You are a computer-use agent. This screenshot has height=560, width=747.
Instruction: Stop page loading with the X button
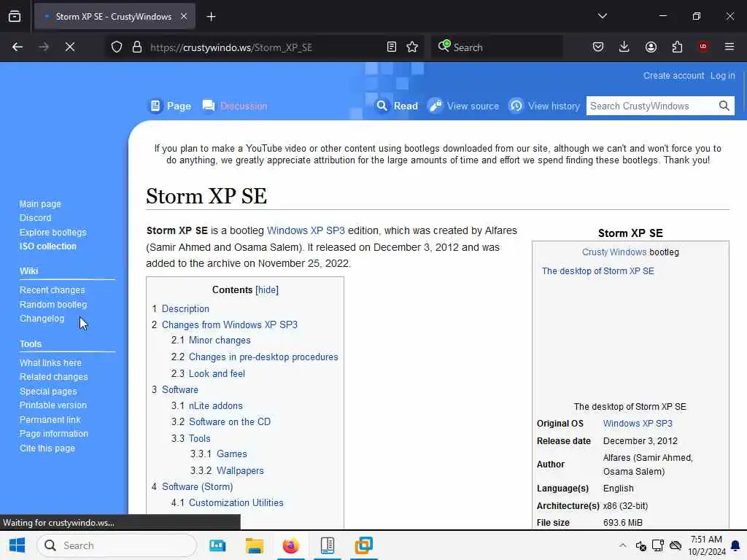click(69, 47)
